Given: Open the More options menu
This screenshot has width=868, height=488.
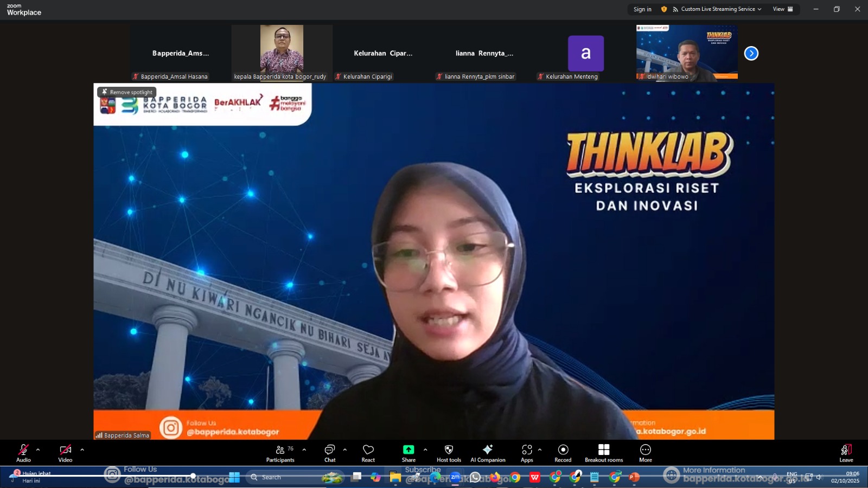Looking at the screenshot, I should pyautogui.click(x=645, y=453).
